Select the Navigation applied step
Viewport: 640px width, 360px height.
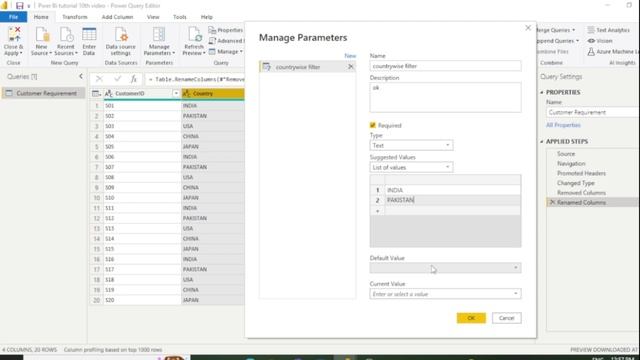571,164
